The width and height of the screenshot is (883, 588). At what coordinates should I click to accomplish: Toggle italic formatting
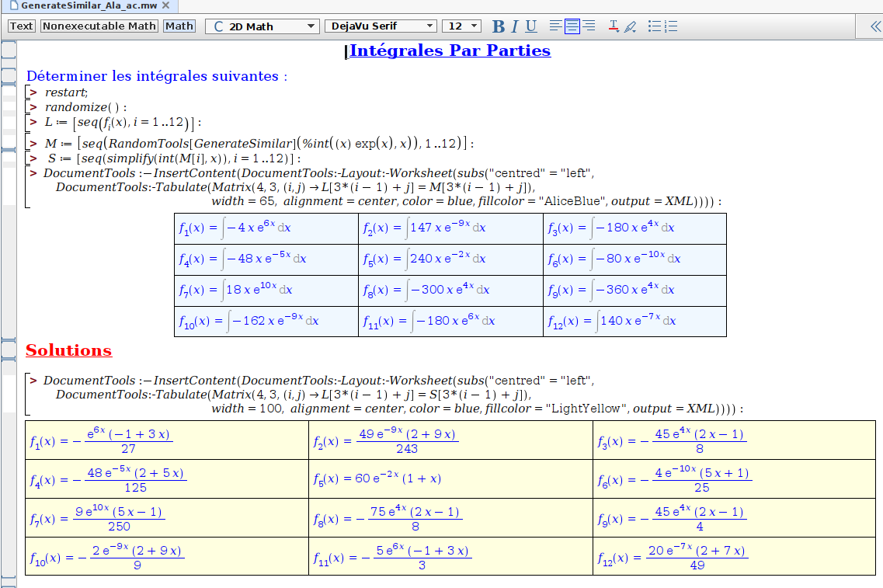click(x=515, y=26)
